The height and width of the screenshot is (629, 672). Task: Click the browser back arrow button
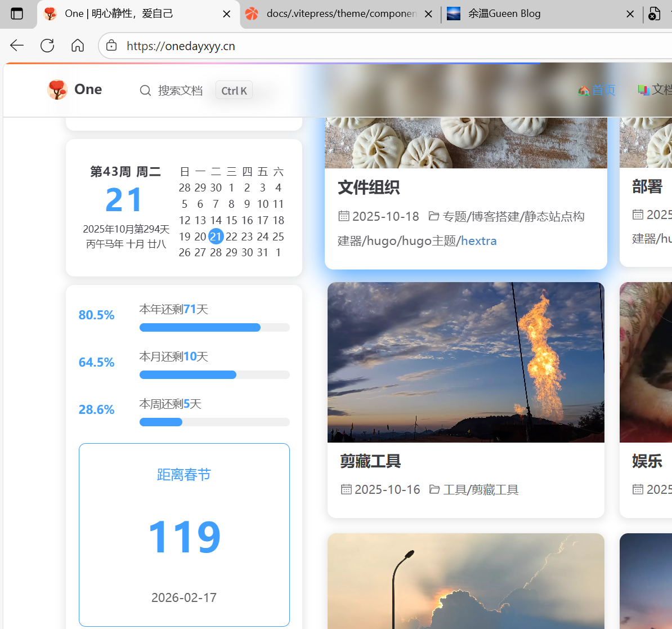(x=17, y=46)
